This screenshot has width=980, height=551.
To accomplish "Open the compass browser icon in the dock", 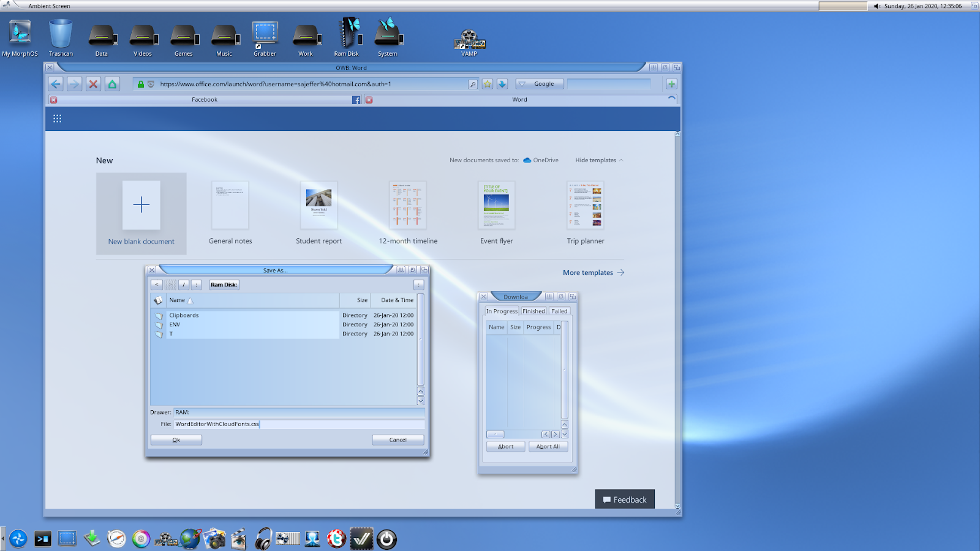I will point(116,539).
